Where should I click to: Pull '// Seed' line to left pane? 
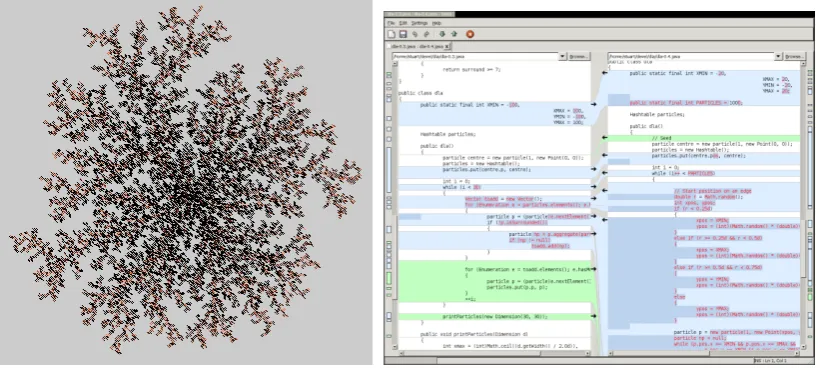(605, 138)
